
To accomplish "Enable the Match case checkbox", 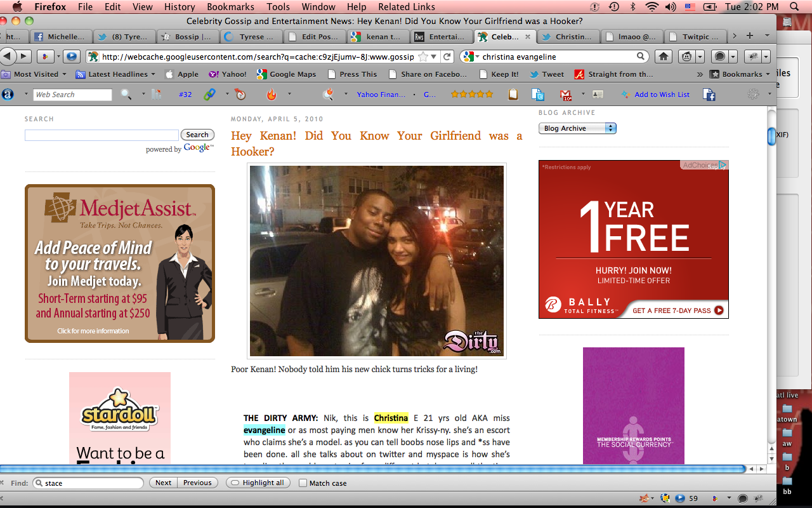I will click(x=303, y=483).
